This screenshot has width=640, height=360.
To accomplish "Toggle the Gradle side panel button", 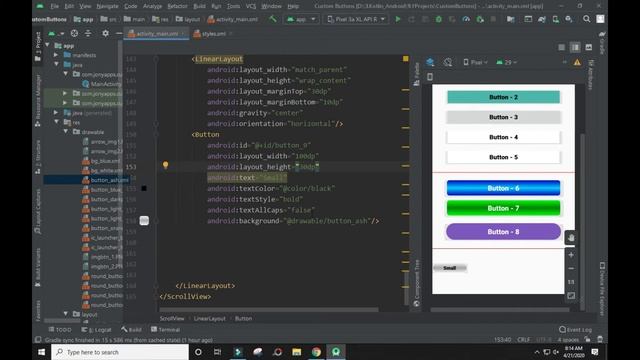I will [602, 44].
